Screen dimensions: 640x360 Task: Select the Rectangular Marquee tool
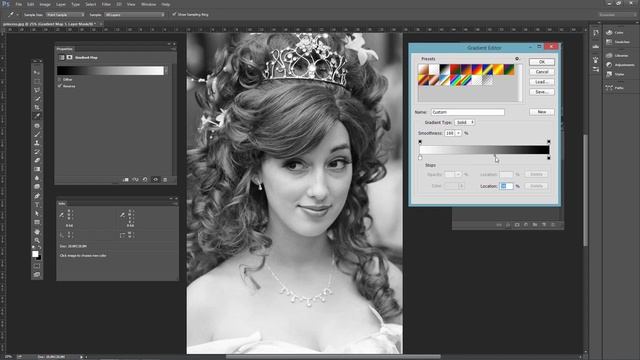point(37,81)
